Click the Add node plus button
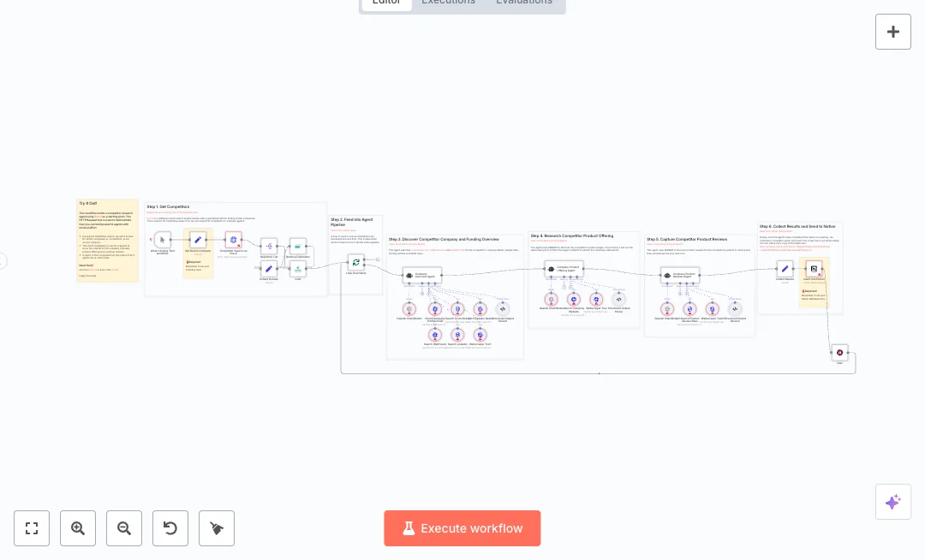The height and width of the screenshot is (560, 925). pos(892,32)
